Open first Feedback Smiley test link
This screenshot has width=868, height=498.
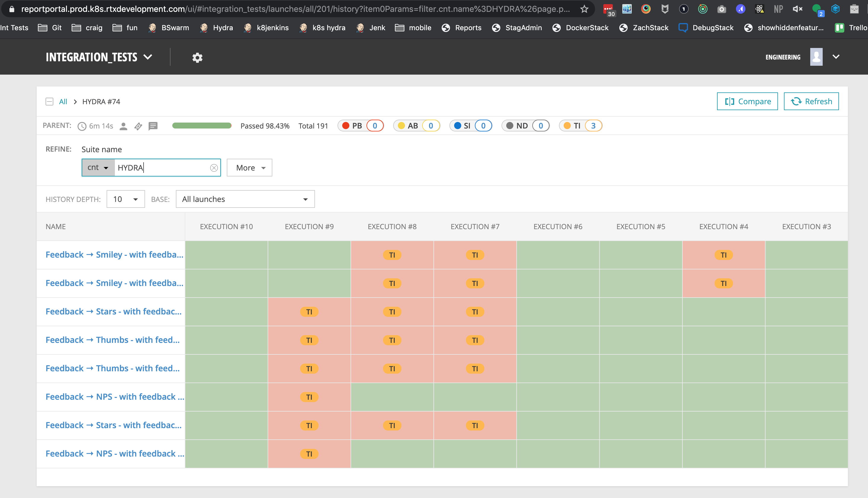(114, 255)
